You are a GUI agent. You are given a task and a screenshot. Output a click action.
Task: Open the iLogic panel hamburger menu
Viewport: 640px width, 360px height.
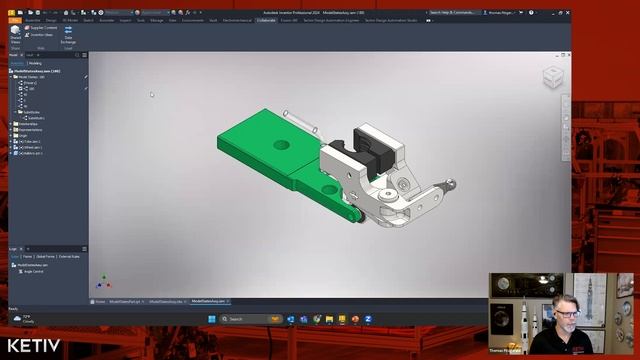pyautogui.click(x=84, y=249)
